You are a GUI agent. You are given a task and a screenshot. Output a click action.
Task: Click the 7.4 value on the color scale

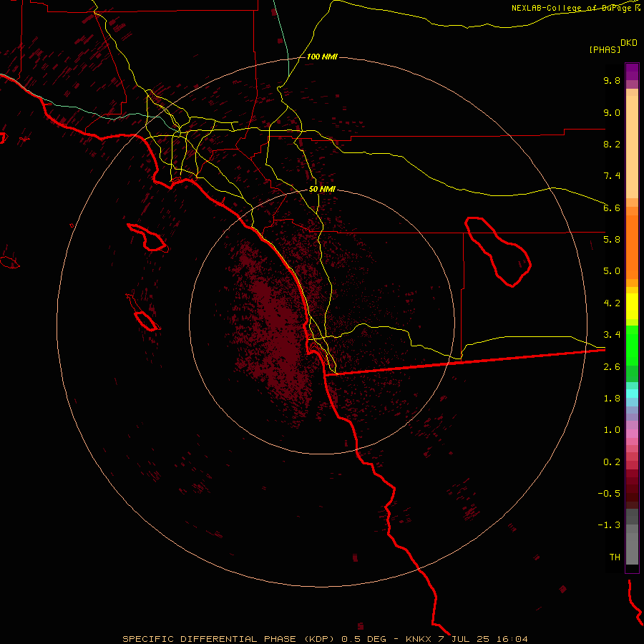(x=612, y=176)
